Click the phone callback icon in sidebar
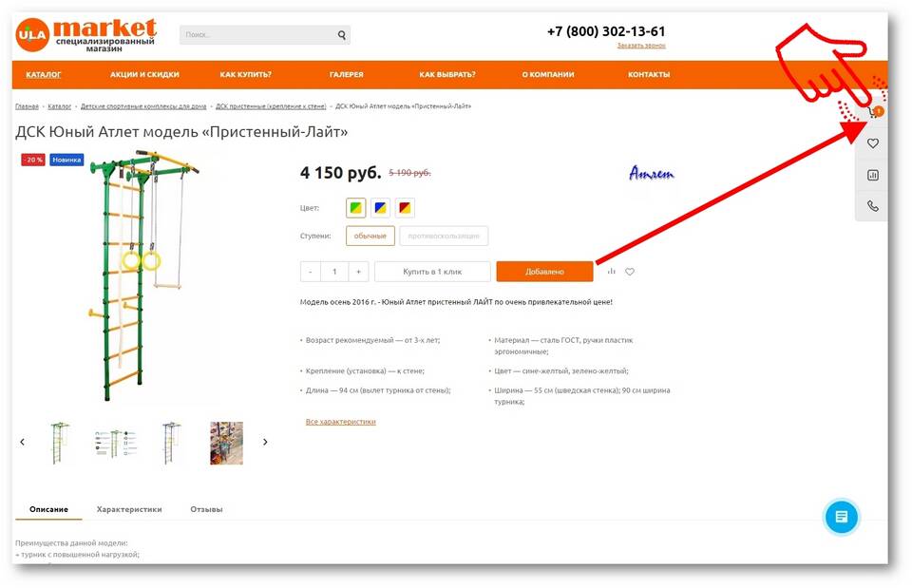912x588 pixels. click(x=872, y=206)
